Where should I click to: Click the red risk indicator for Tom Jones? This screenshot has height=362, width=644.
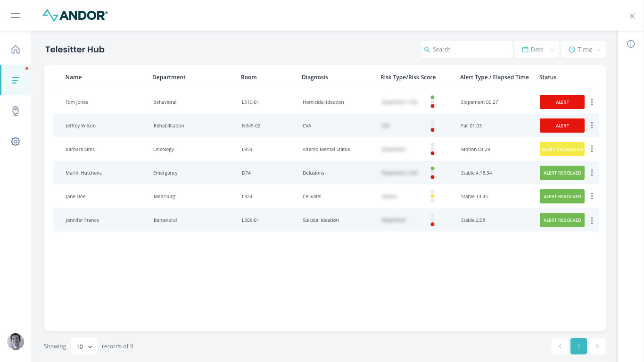[432, 106]
